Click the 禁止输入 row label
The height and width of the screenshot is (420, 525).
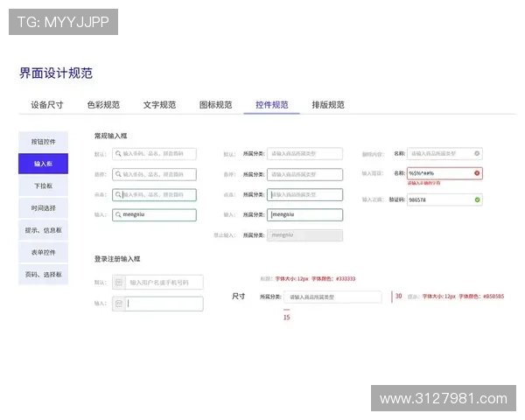[x=225, y=235]
